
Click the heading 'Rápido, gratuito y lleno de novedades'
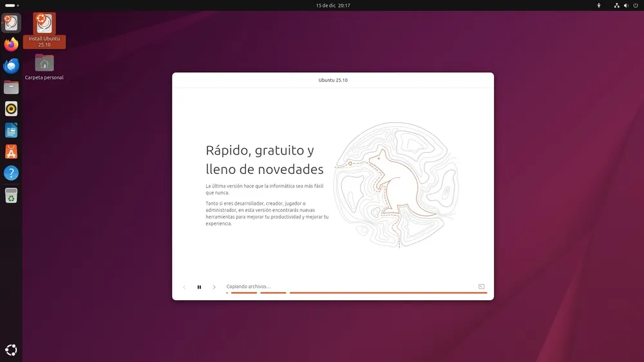pos(265,160)
